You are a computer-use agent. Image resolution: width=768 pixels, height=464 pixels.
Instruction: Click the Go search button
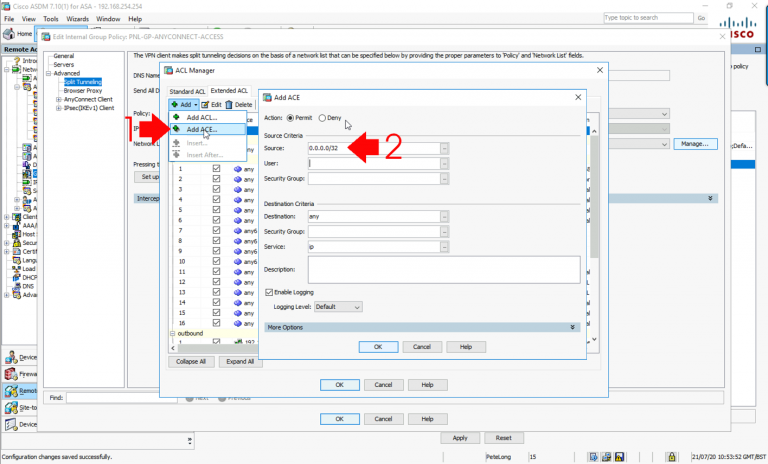click(x=701, y=18)
